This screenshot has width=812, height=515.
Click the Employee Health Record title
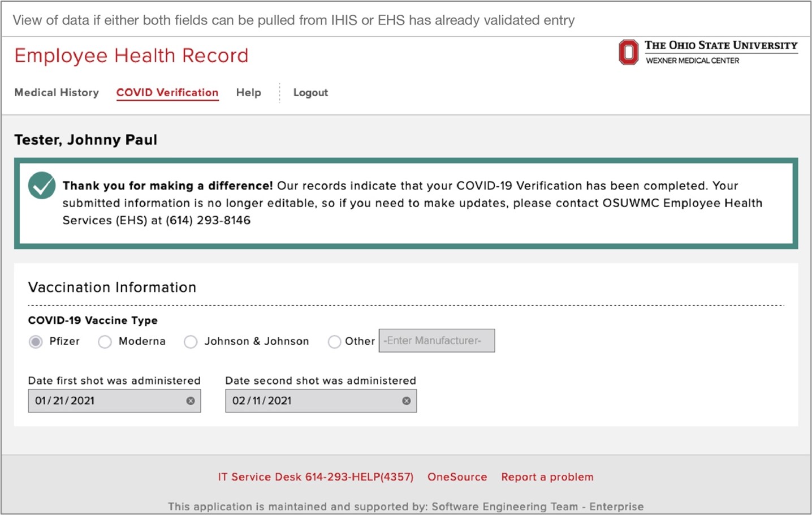tap(131, 55)
